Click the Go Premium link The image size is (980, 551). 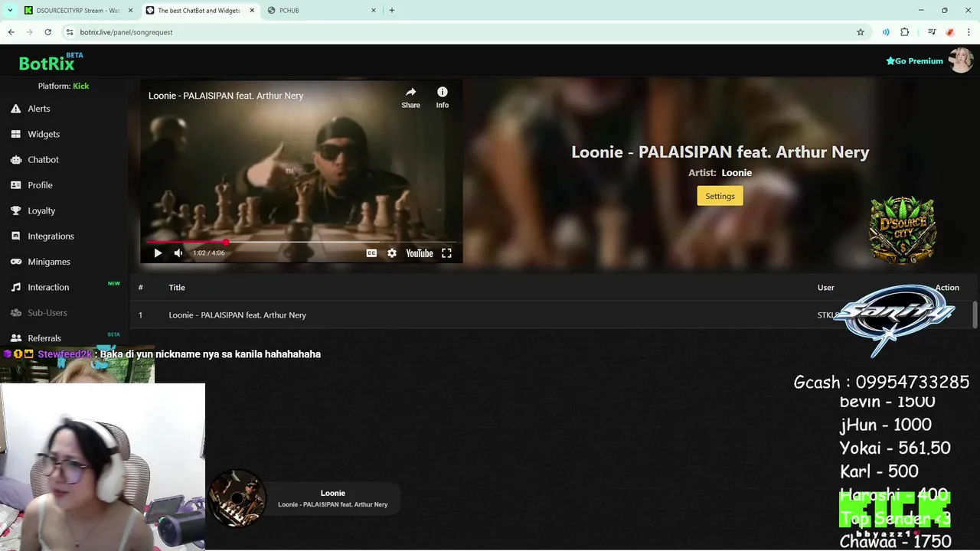pyautogui.click(x=914, y=61)
